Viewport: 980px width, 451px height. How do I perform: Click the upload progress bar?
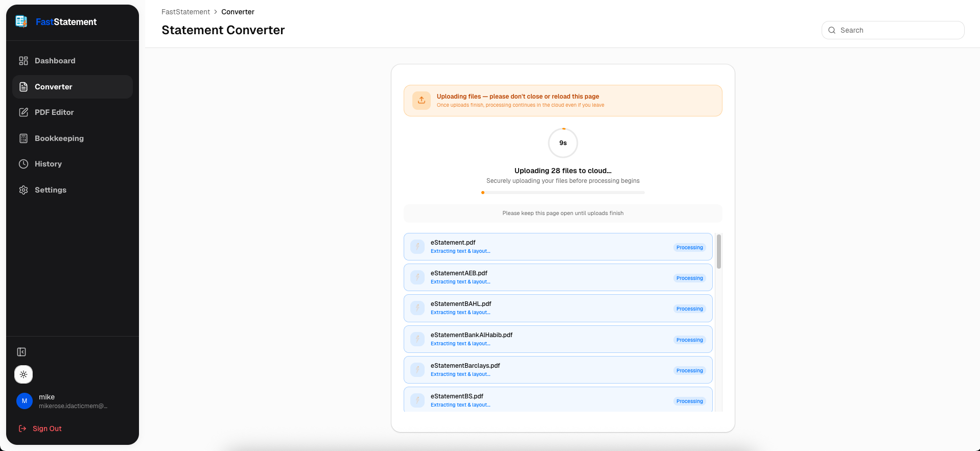pos(563,193)
